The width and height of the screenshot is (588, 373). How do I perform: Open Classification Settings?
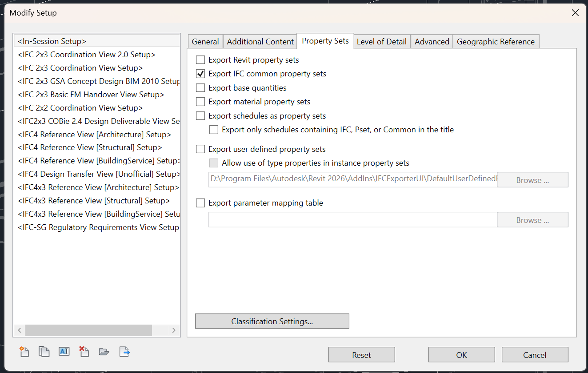coord(272,321)
